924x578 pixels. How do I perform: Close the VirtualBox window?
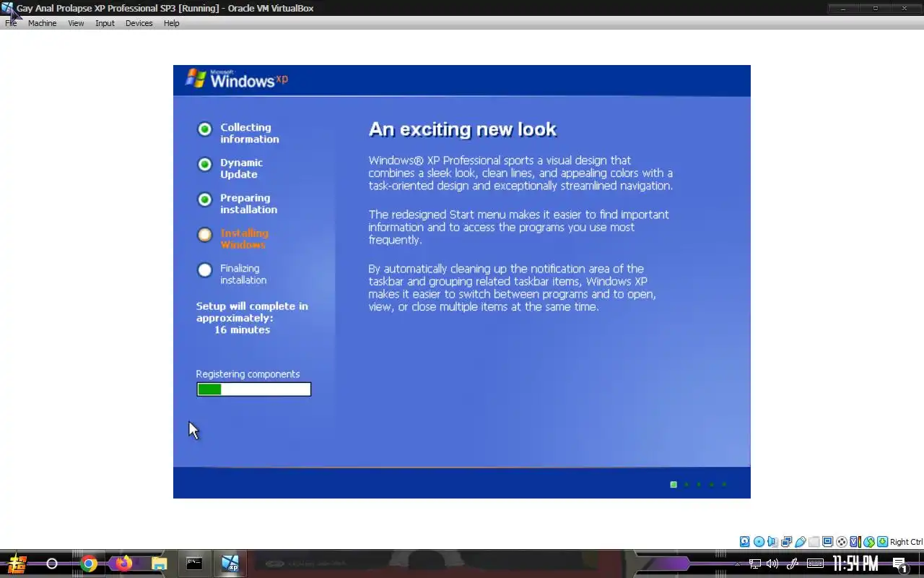coord(905,8)
